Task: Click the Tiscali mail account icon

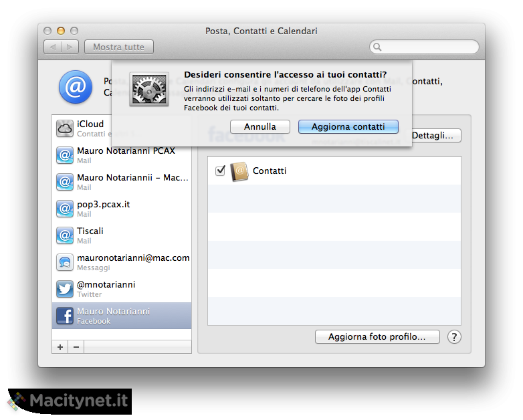Action: (x=65, y=235)
